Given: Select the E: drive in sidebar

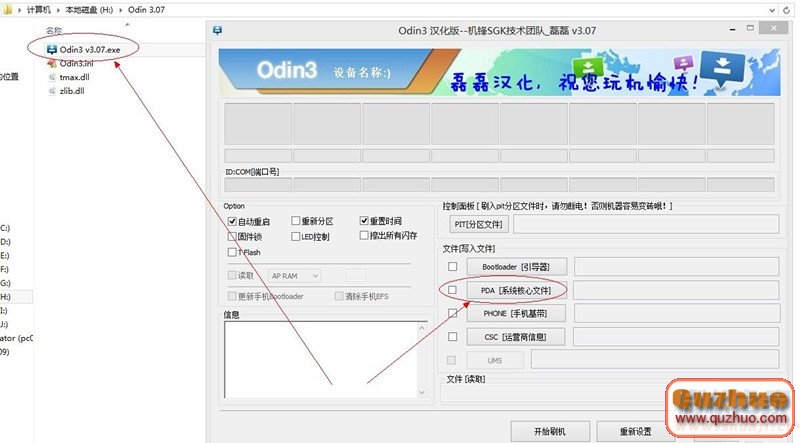Looking at the screenshot, I should [x=5, y=255].
